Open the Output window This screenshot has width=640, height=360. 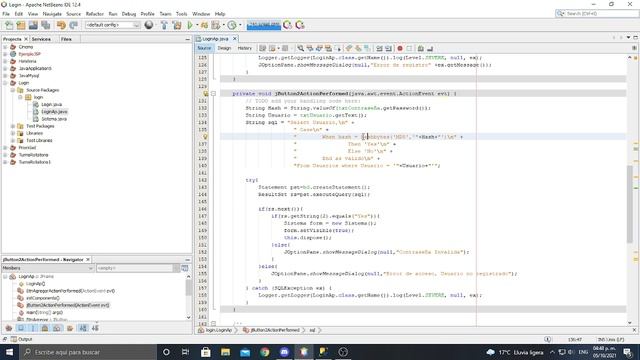[x=22, y=339]
